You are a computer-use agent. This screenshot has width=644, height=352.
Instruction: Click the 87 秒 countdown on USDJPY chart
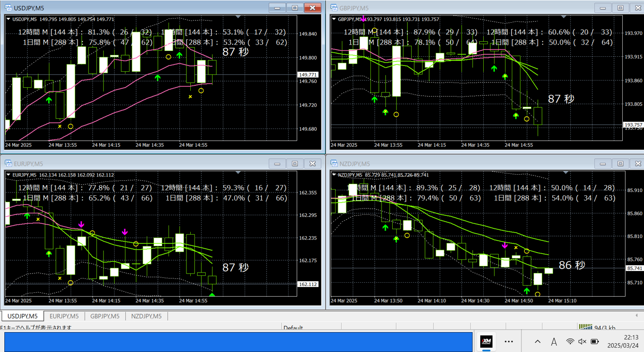click(x=235, y=52)
